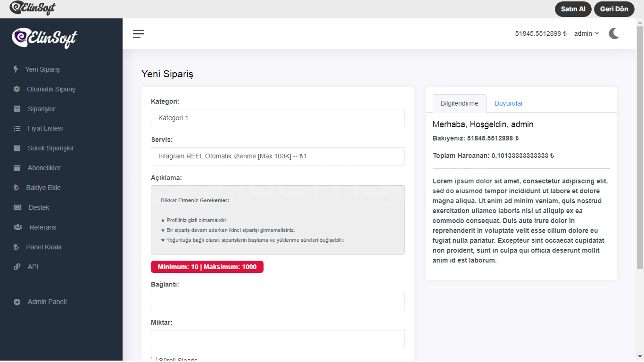This screenshot has width=644, height=362.
Task: Enable the Süreli Sipariş checkbox
Action: tap(154, 359)
